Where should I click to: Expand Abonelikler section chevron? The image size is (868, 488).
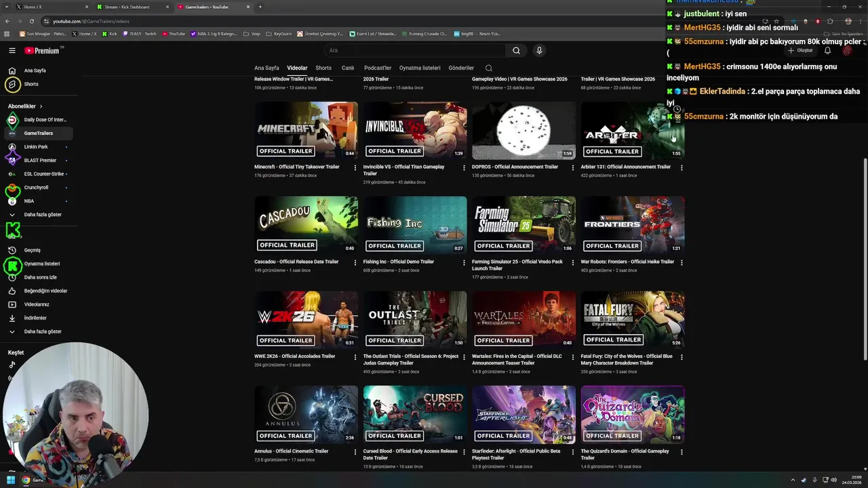(41, 106)
